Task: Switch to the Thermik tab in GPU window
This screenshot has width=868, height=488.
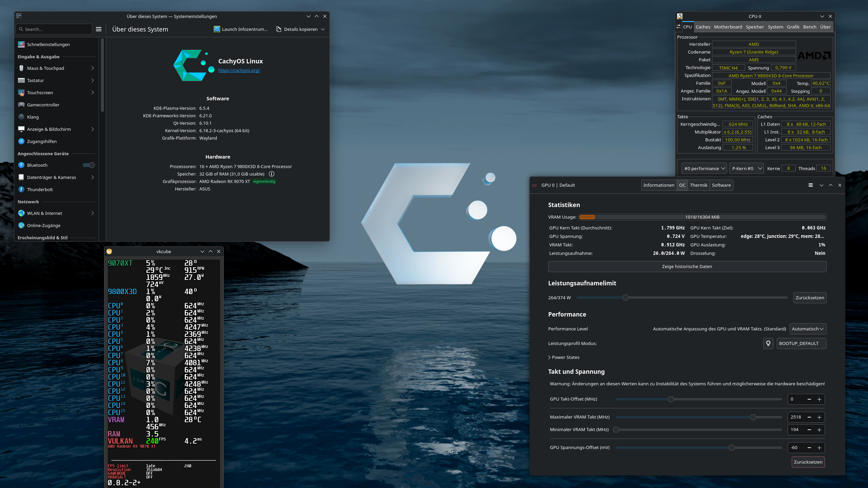Action: coord(698,185)
